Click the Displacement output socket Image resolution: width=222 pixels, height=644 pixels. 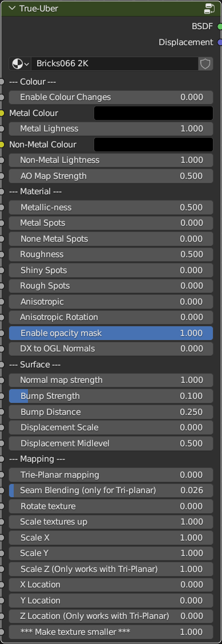220,42
